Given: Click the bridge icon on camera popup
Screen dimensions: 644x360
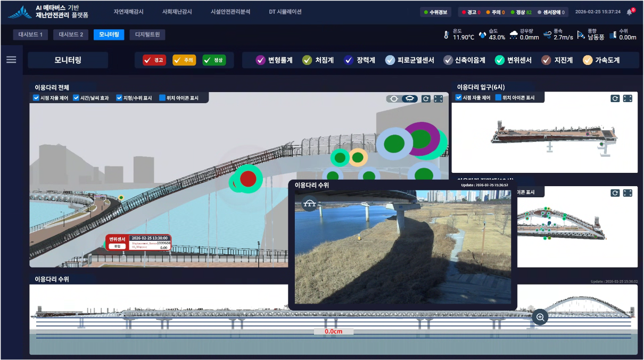Looking at the screenshot, I should pyautogui.click(x=309, y=203).
